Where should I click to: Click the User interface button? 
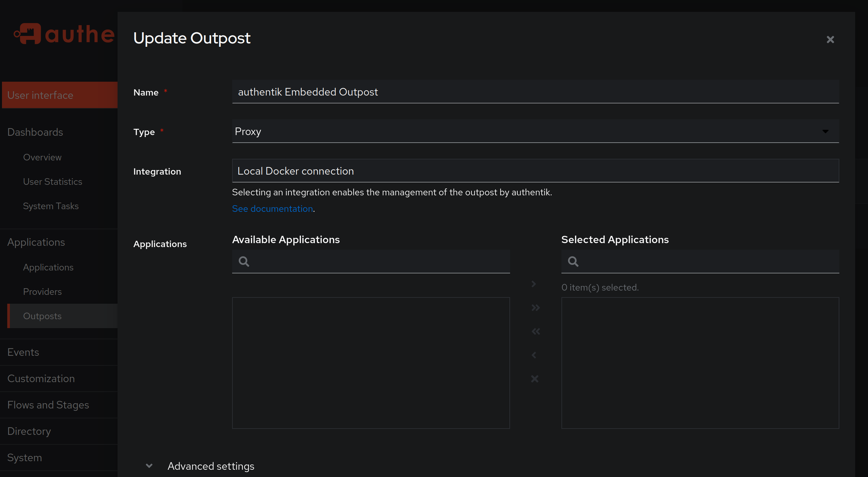pyautogui.click(x=60, y=95)
